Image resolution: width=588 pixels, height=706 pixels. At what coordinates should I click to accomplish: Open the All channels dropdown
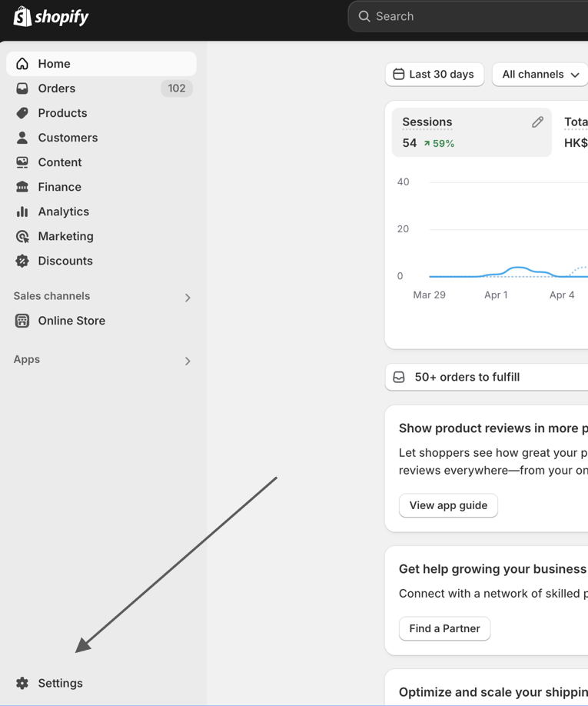pos(540,75)
